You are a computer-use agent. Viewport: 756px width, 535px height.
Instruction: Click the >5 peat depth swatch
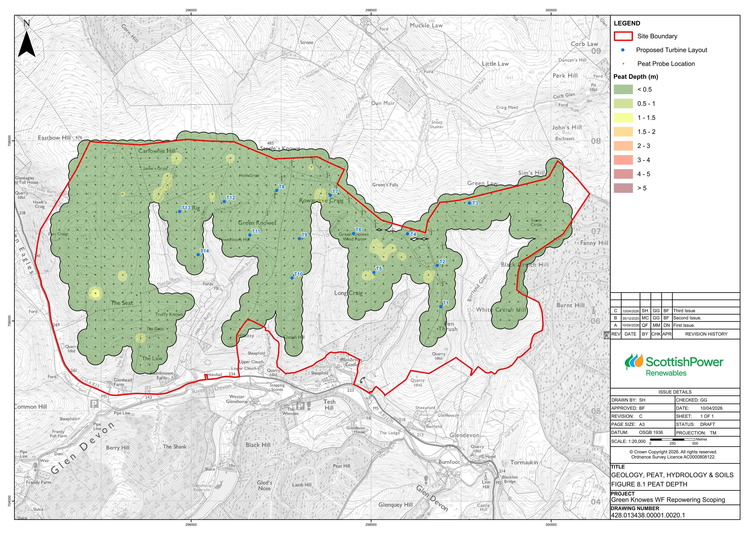pos(623,188)
